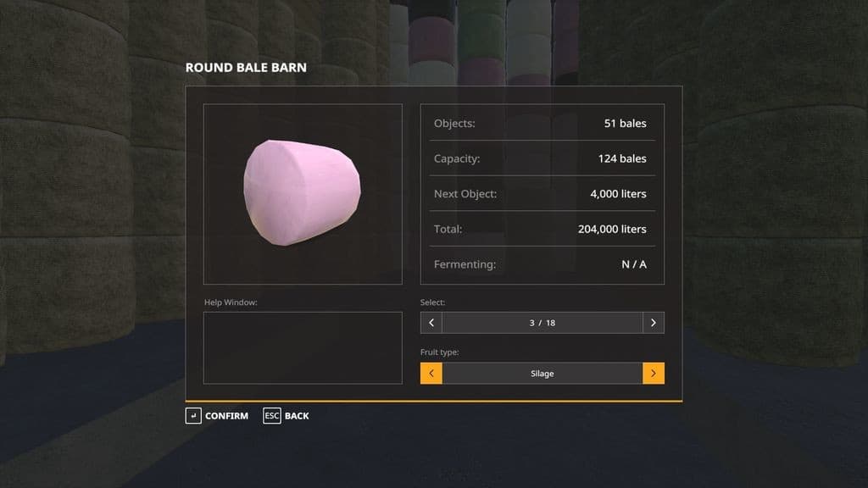Screen dimensions: 868x488
Task: Click the CONFIRM button label
Action: (x=226, y=416)
